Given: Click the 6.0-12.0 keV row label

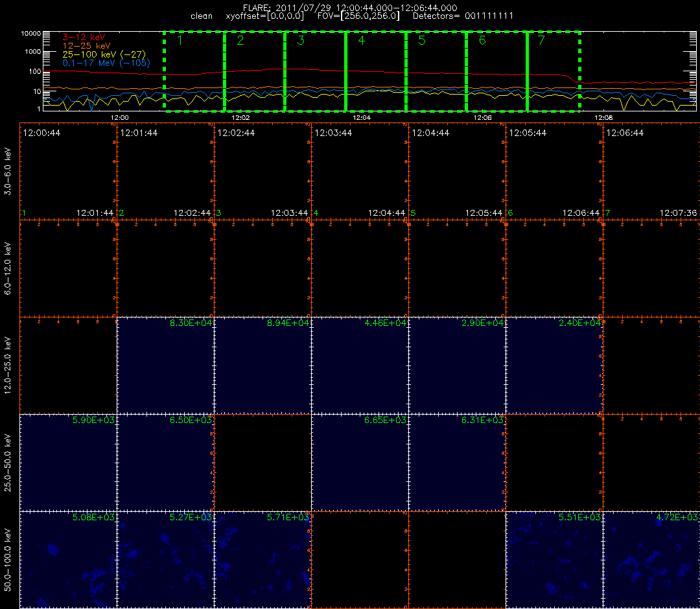Looking at the screenshot, I should click(x=8, y=269).
